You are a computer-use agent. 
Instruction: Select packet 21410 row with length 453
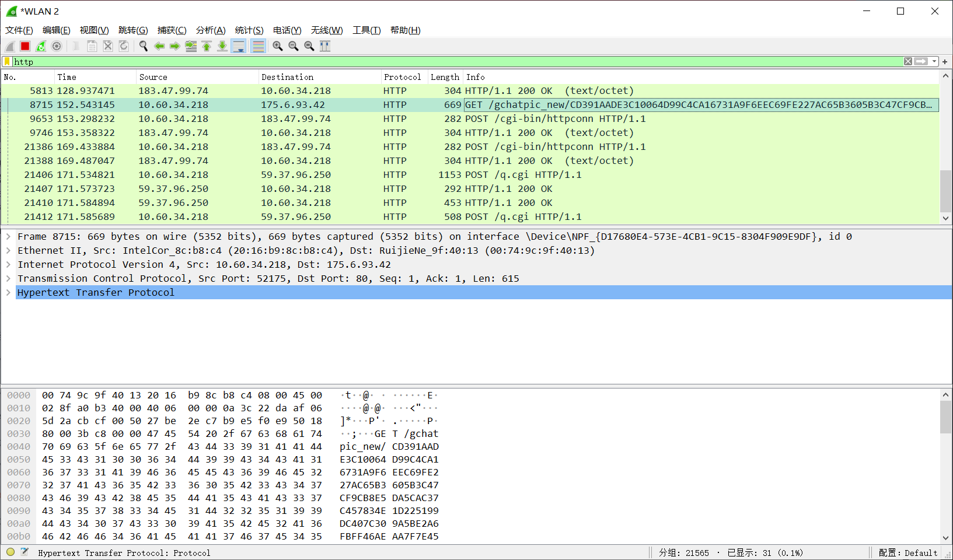(x=470, y=203)
